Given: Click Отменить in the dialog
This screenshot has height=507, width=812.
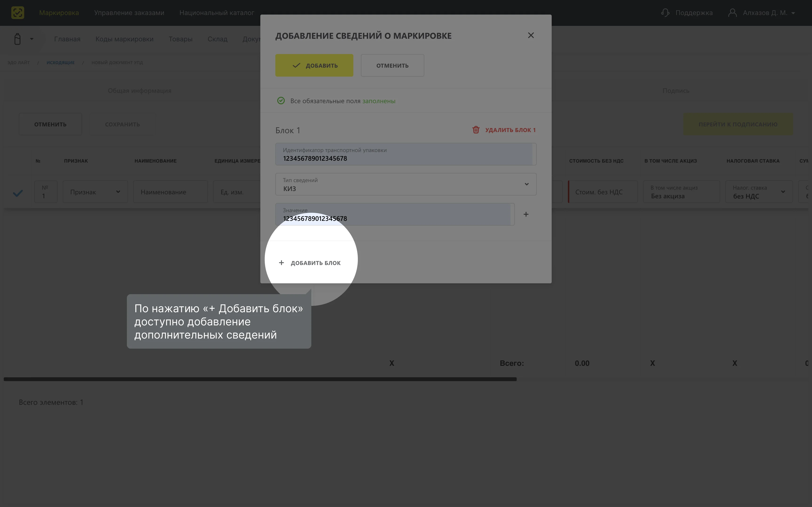Looking at the screenshot, I should tap(392, 65).
